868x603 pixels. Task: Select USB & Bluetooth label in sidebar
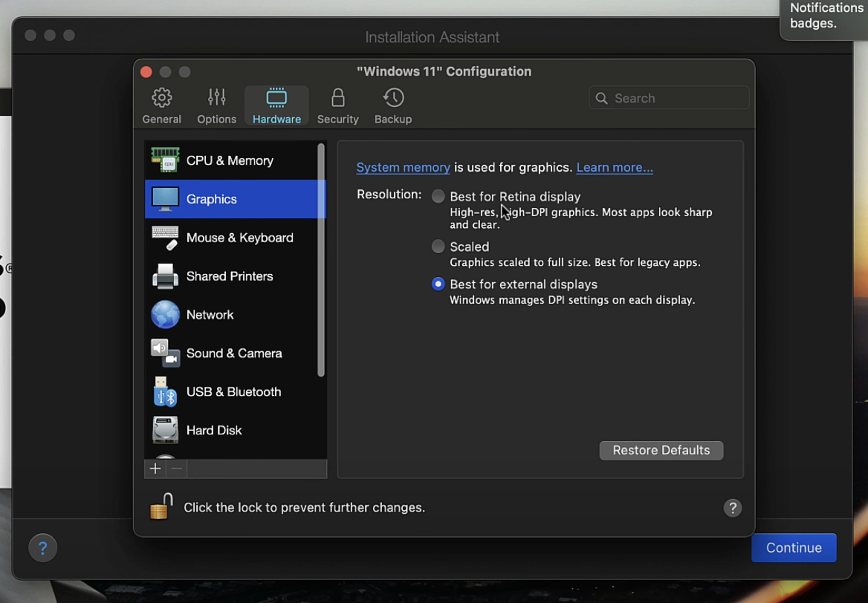tap(233, 391)
